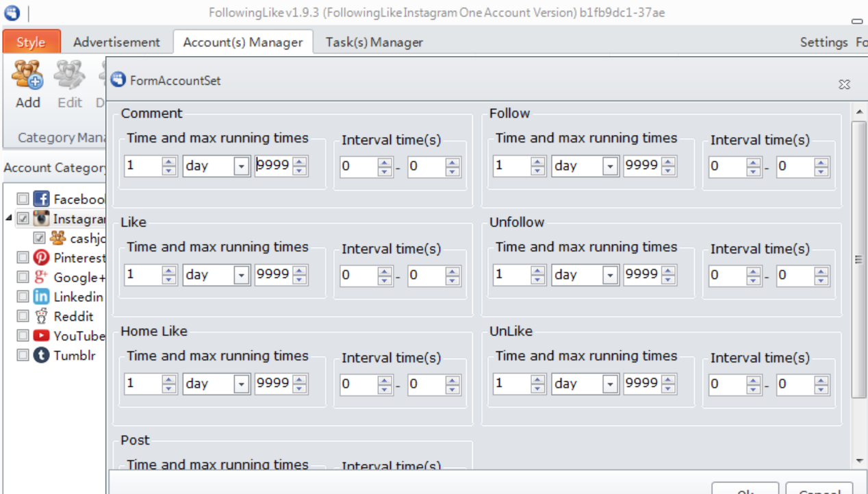
Task: Click the Reddit icon in account list
Action: pyautogui.click(x=42, y=316)
